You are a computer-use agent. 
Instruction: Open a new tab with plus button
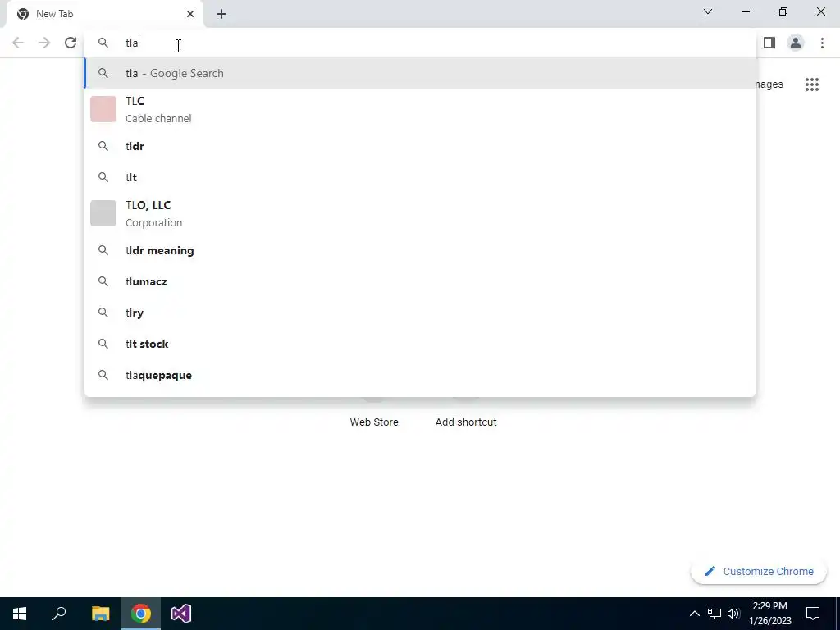[x=221, y=14]
